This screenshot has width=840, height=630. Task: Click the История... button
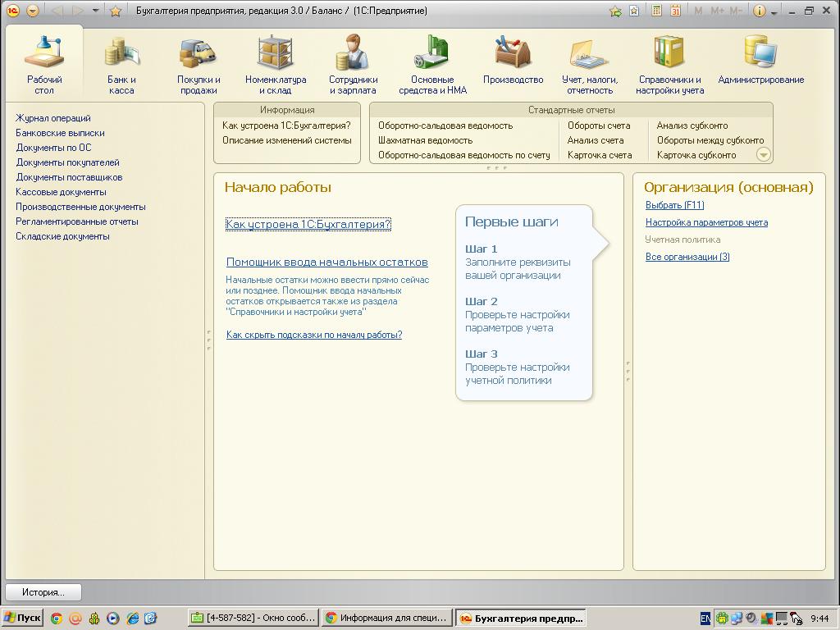pos(43,592)
